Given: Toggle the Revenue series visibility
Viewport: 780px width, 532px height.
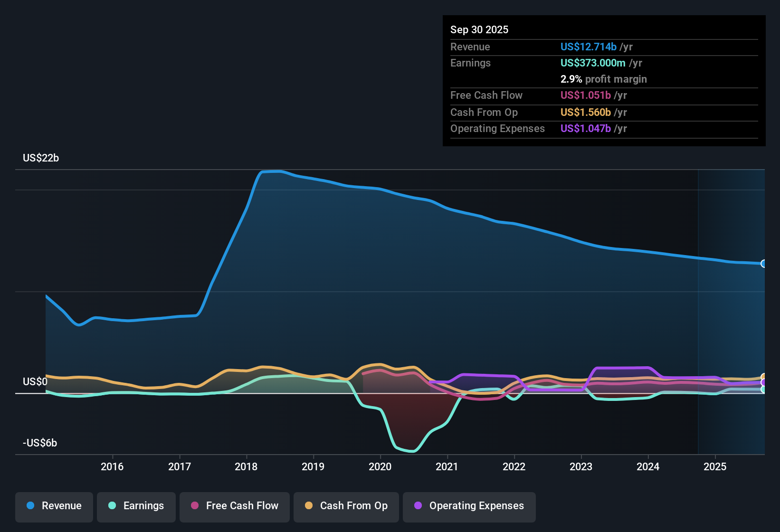Looking at the screenshot, I should pos(54,506).
